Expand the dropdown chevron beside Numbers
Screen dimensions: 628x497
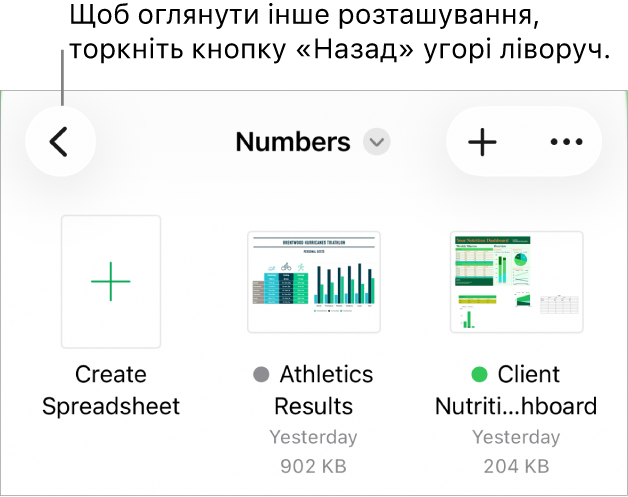click(377, 142)
